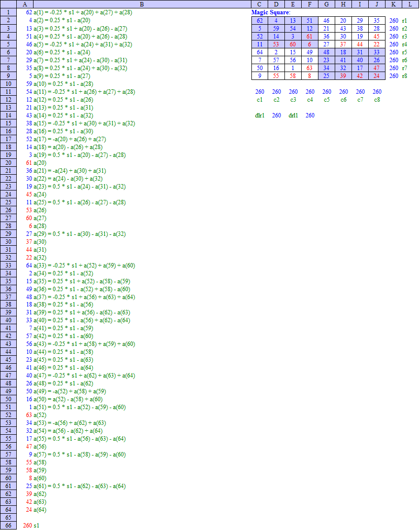This screenshot has height=530, width=420.
Task: Click magic square cell with red 61
Action: 310,36
